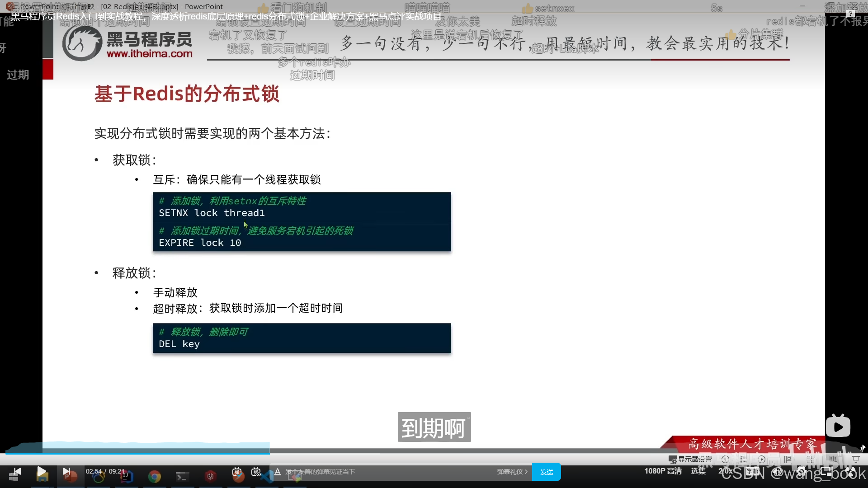Toggle the 字幕 subtitles button
This screenshot has height=488, width=868.
tap(752, 471)
